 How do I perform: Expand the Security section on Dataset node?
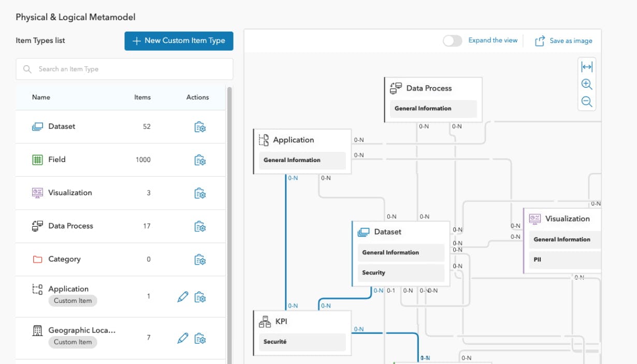[401, 273]
